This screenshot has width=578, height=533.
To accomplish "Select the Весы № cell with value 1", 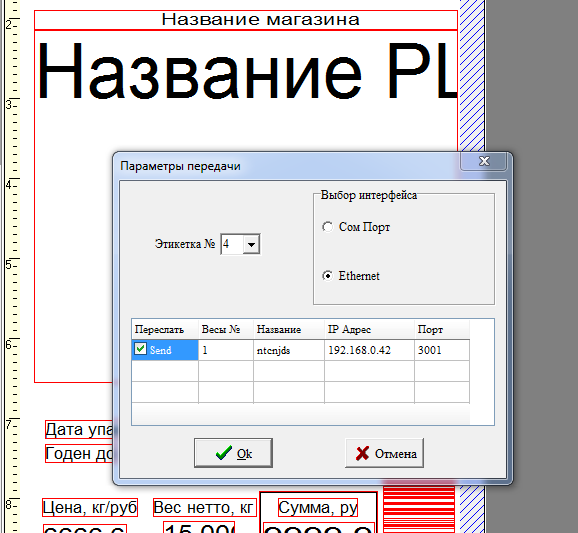I will [226, 350].
